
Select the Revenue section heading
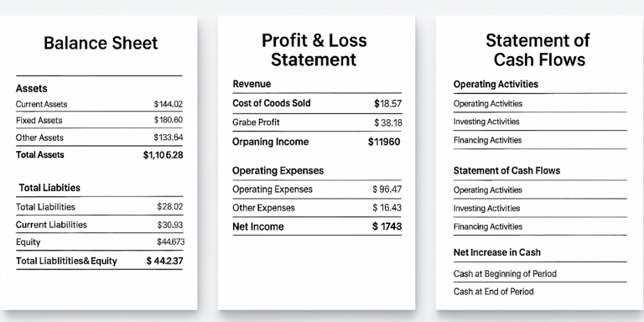click(252, 84)
